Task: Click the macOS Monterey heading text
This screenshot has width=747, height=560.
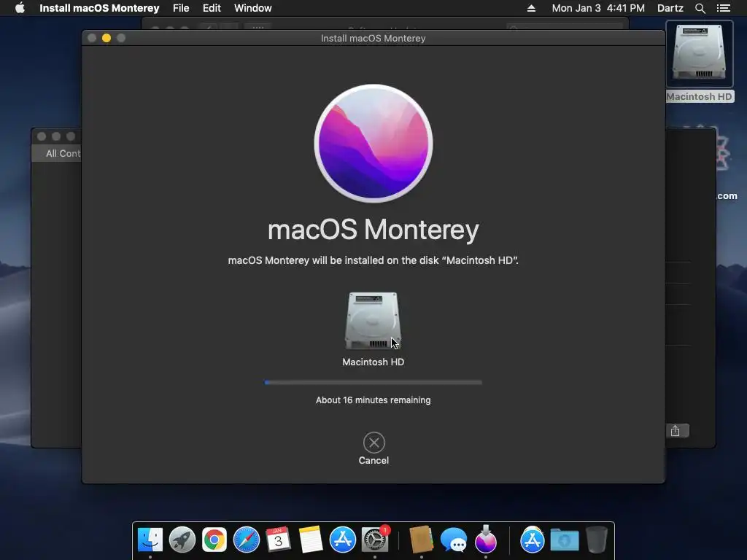Action: tap(373, 230)
